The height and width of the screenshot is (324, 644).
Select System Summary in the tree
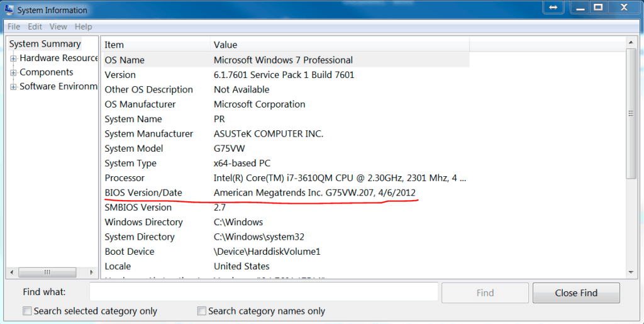coord(45,44)
